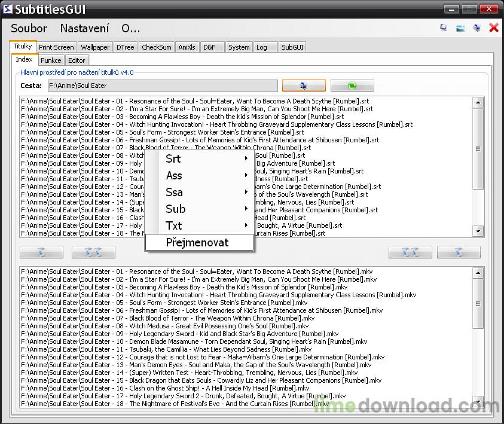
Task: Click the landscape picture icon in top toolbar
Action: [460, 28]
